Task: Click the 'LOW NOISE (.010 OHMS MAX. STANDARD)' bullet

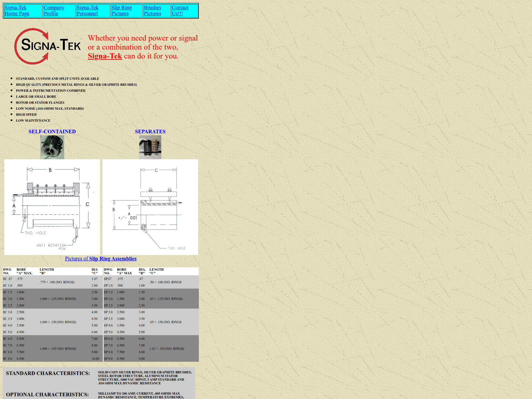Action: pos(50,109)
